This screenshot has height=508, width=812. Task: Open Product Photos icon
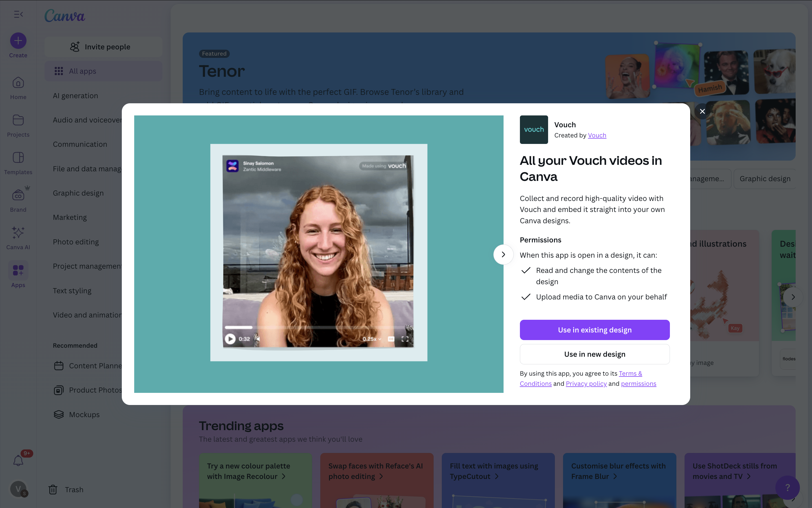pyautogui.click(x=59, y=390)
